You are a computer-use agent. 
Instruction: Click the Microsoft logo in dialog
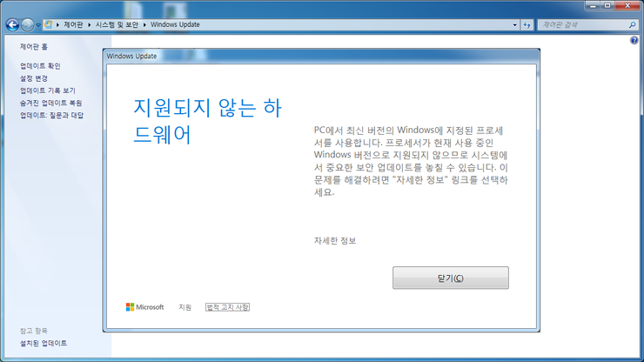coord(144,307)
